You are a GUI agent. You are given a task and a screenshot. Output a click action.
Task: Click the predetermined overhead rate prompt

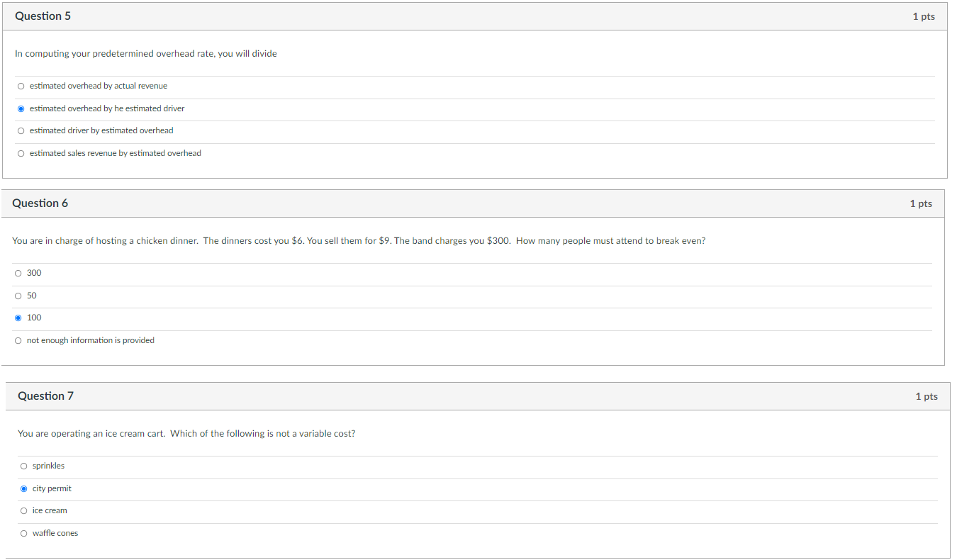[x=146, y=53]
